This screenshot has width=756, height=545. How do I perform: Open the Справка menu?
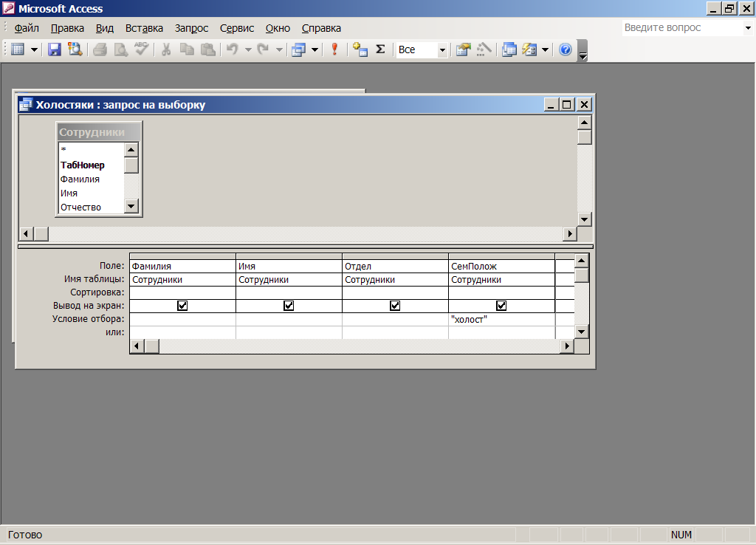click(x=321, y=28)
